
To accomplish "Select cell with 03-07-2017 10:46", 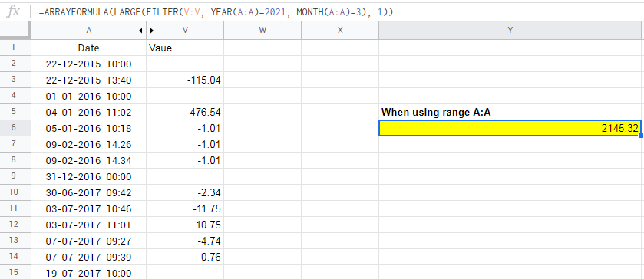I will [x=89, y=208].
